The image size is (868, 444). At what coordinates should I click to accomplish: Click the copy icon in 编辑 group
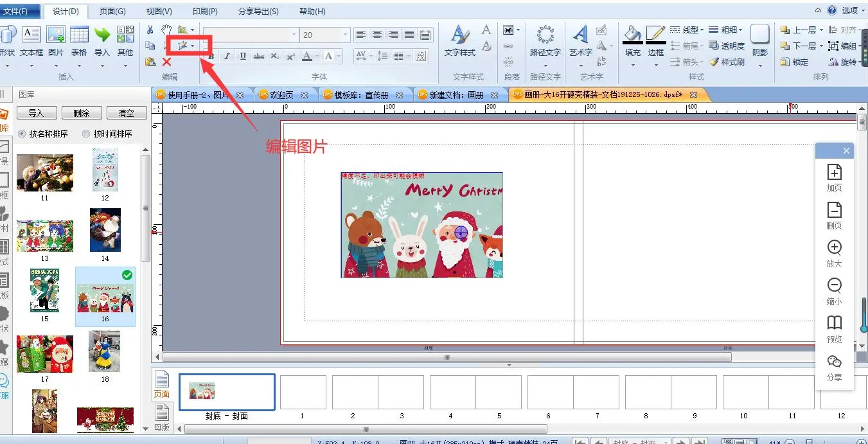[x=150, y=46]
